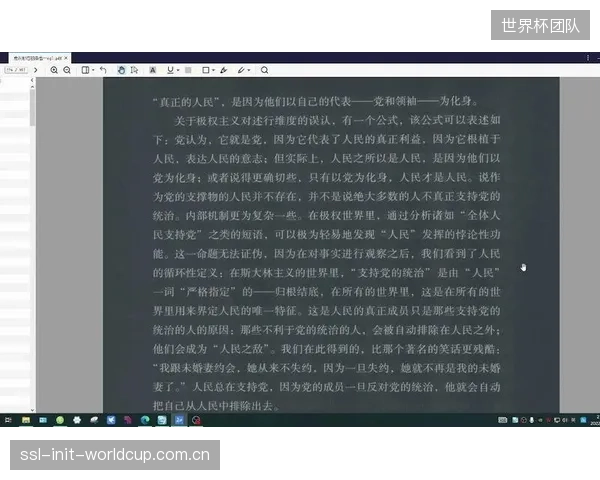The width and height of the screenshot is (600, 480).
Task: Select the rectangle shape tool
Action: pos(205,70)
